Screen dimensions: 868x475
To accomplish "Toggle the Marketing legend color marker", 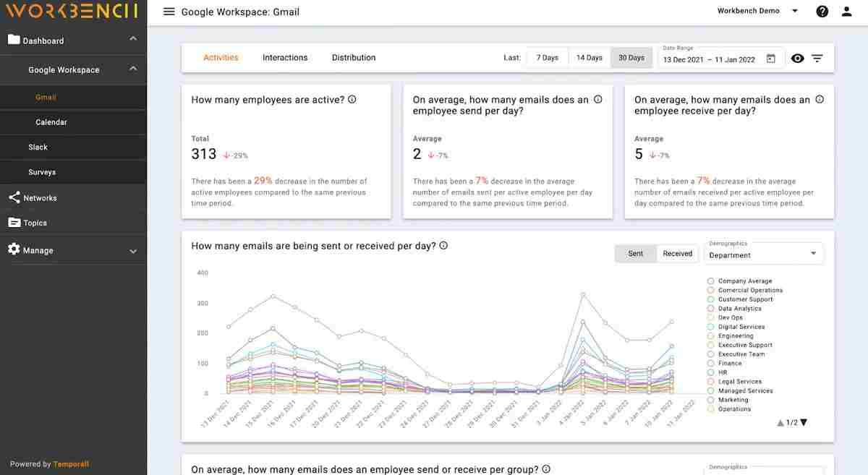I will [711, 400].
